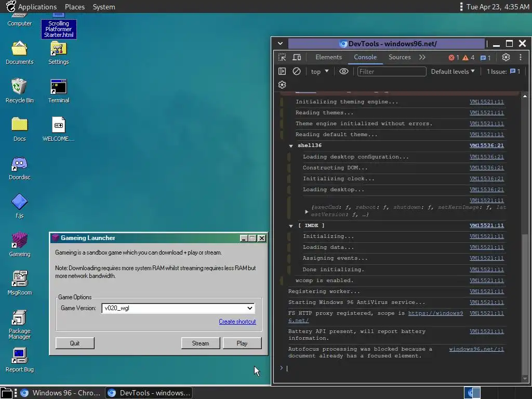Open VM15536:21 link on shell36 row
This screenshot has width=532, height=399.
486,145
